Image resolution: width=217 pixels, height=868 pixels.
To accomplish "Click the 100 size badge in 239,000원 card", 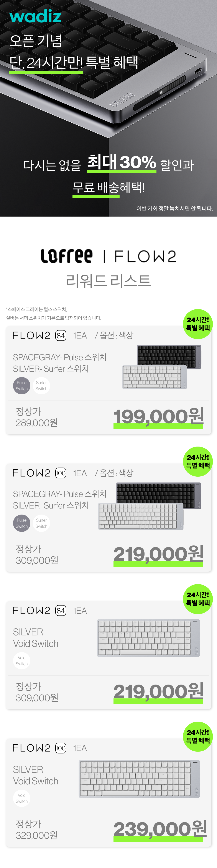I will (61, 748).
